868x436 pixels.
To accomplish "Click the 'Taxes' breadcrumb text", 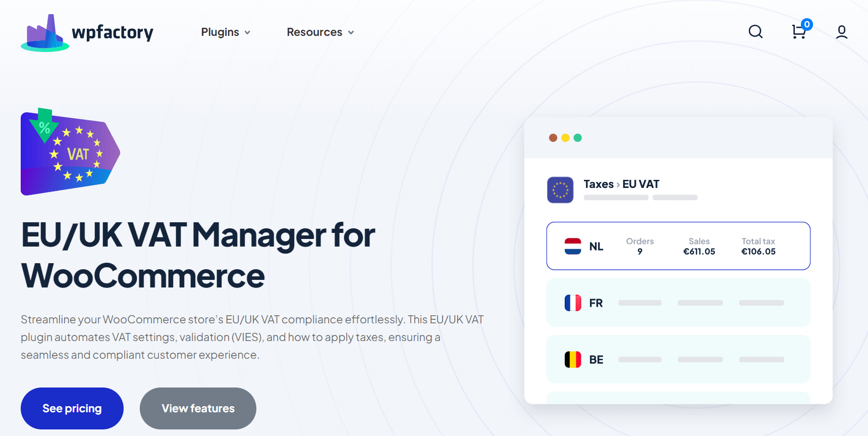I will (599, 184).
